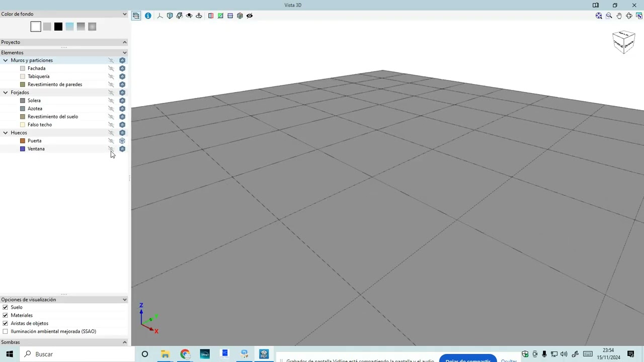Click the green diagonal section plane icon
Image resolution: width=644 pixels, height=362 pixels.
coord(220,16)
